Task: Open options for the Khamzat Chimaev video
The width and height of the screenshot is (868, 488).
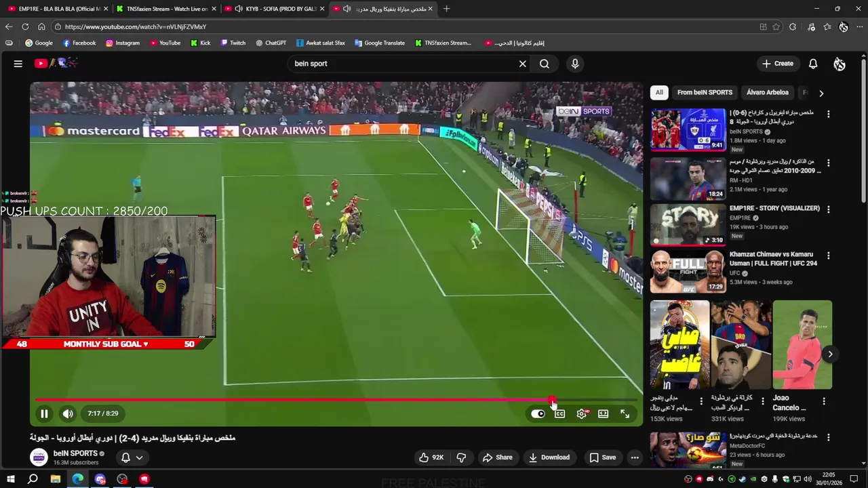Action: point(828,256)
